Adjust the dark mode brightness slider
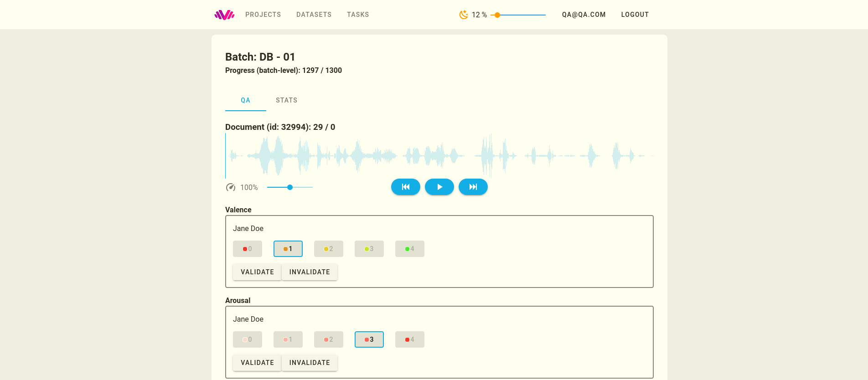The image size is (868, 380). [518, 15]
